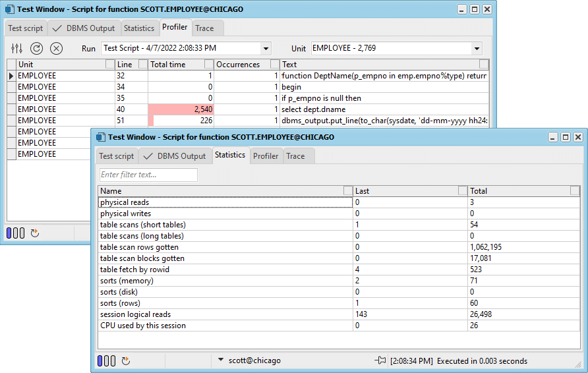Click back window status bar refresh icon
This screenshot has height=373, width=588.
[x=35, y=233]
